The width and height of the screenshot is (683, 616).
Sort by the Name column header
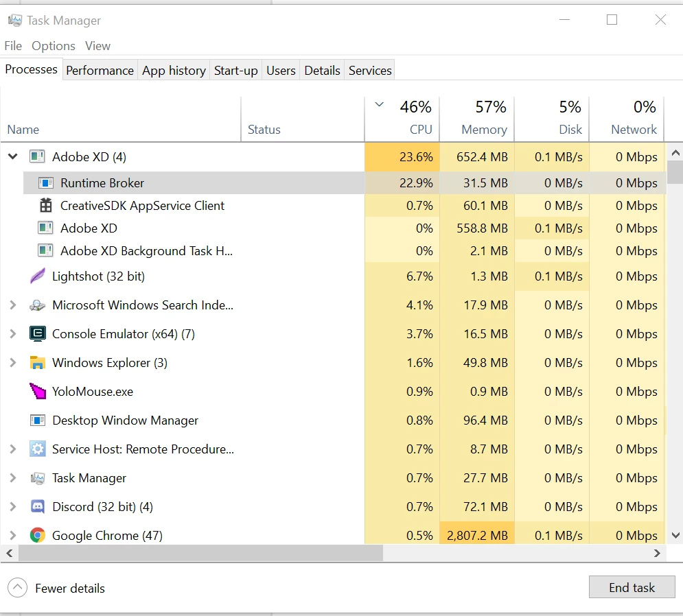[x=120, y=119]
